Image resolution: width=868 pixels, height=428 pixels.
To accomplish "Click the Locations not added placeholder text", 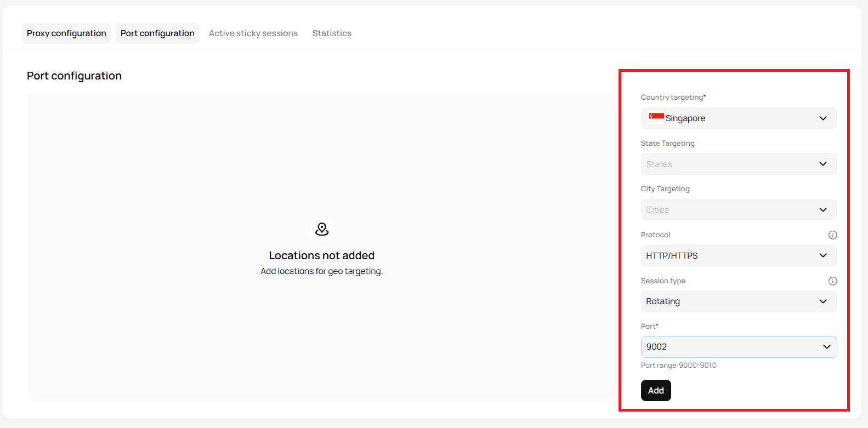I will [x=322, y=255].
